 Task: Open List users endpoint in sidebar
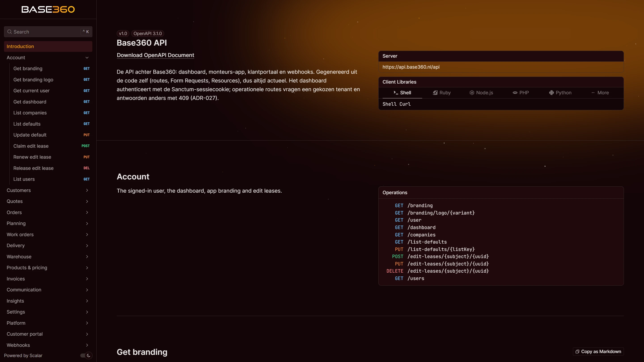[51, 179]
